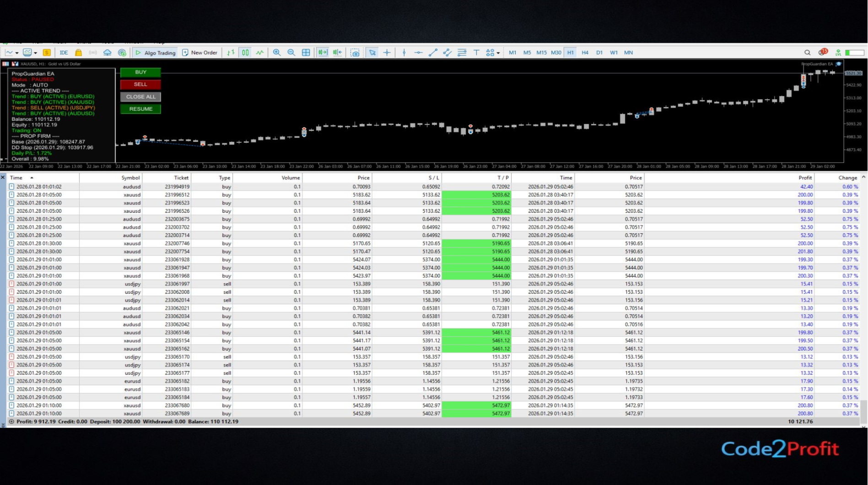
Task: Click the profit value 42.40
Action: [x=806, y=187]
